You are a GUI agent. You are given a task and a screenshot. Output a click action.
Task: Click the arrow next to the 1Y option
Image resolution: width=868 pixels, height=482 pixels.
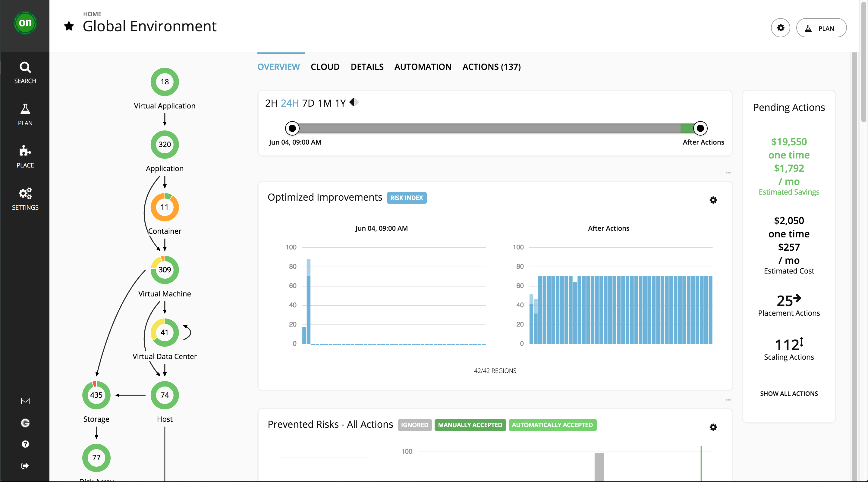click(354, 102)
